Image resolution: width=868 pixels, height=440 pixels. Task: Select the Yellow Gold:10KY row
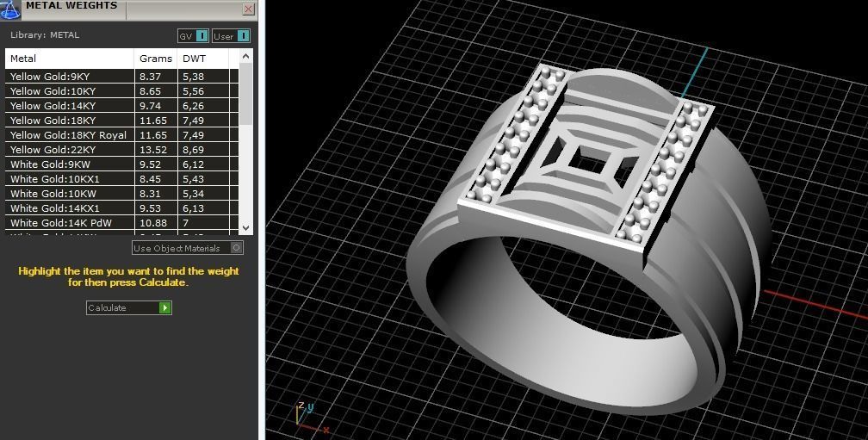point(122,90)
